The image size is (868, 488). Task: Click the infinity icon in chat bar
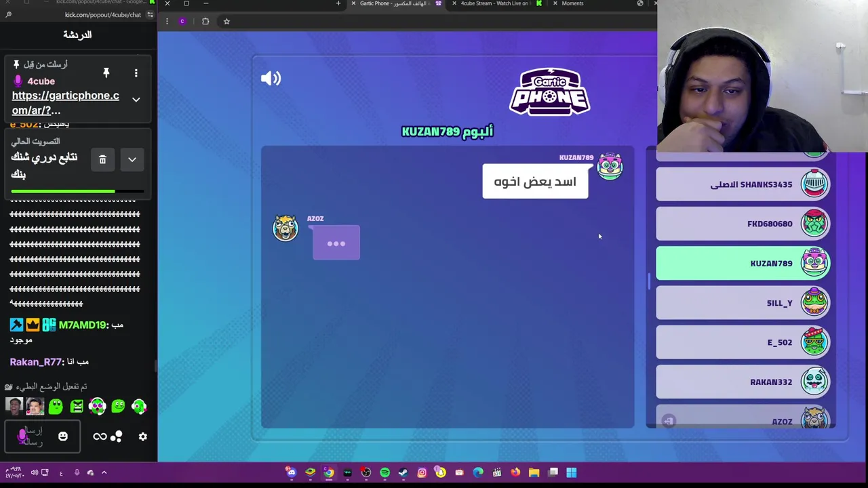click(x=100, y=436)
